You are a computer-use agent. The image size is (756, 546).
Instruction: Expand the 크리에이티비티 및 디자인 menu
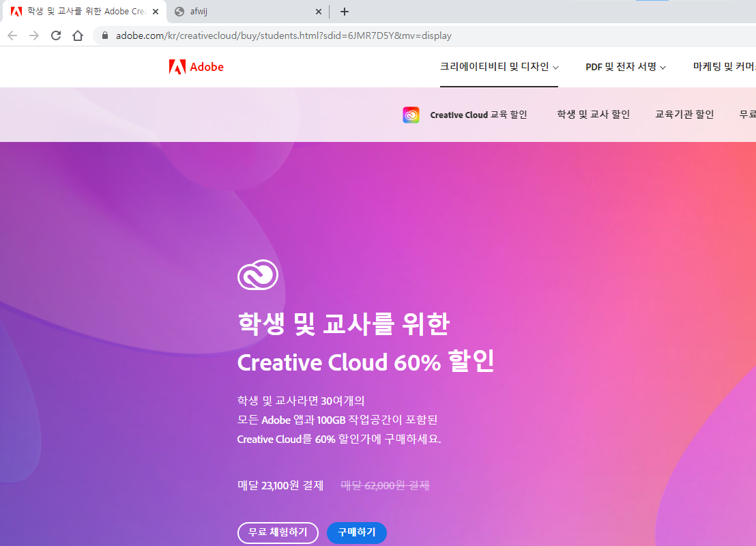(x=499, y=67)
